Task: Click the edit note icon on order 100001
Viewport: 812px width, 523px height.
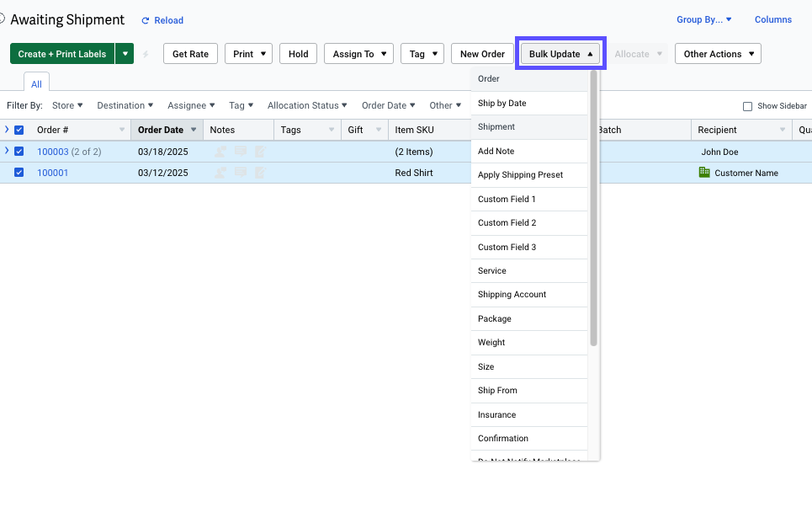Action: coord(259,173)
